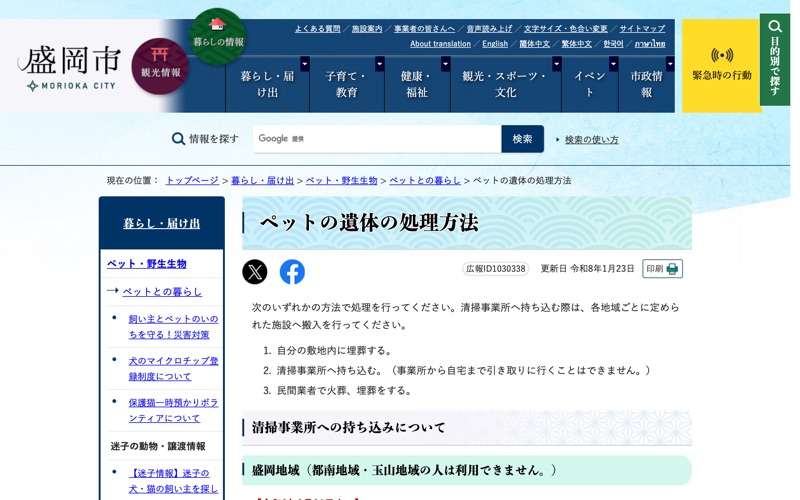Expand the イベント menu arrow
This screenshot has width=800, height=500.
point(613,64)
